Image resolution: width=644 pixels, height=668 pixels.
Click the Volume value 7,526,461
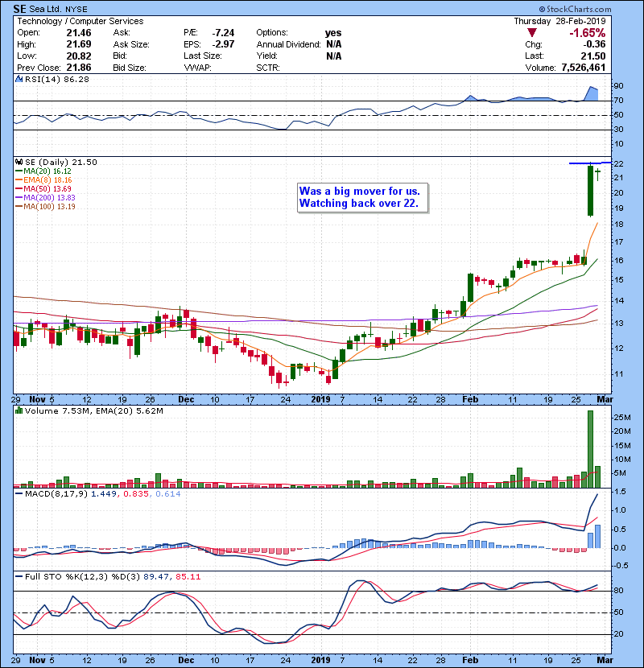point(583,68)
